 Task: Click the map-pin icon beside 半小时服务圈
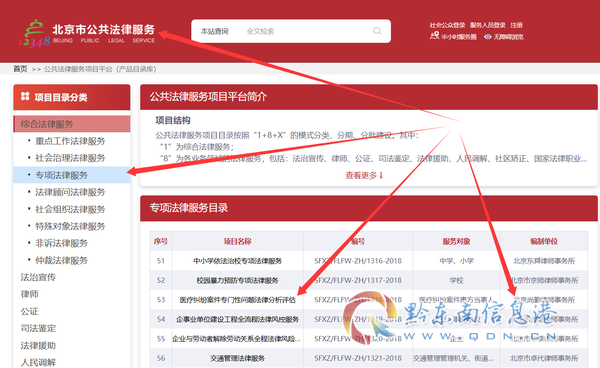(434, 36)
